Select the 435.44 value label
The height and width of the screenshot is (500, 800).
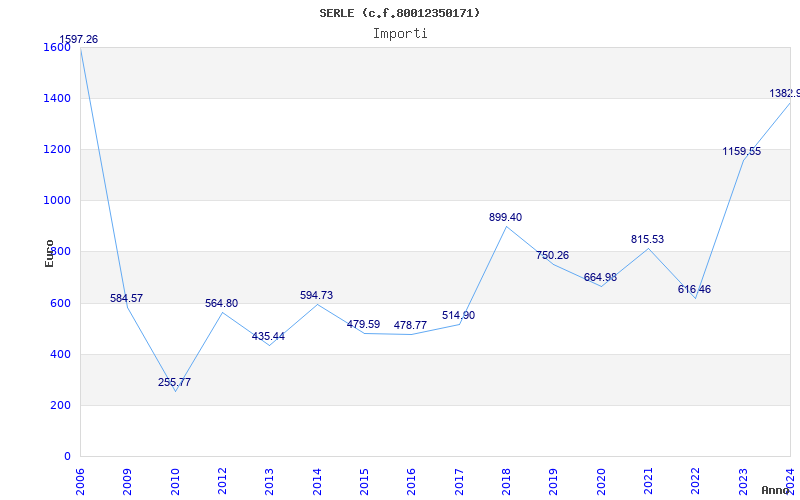click(268, 336)
